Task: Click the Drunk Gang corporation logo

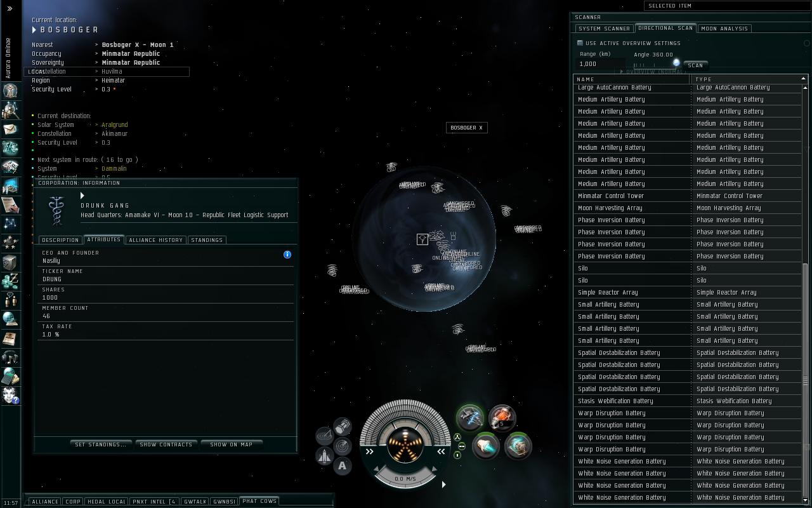Action: point(57,211)
